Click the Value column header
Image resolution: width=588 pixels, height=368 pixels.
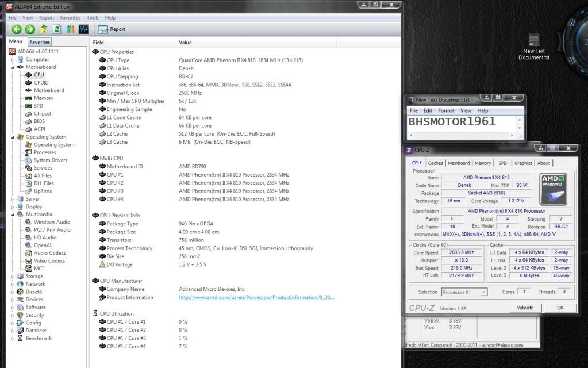[256, 43]
